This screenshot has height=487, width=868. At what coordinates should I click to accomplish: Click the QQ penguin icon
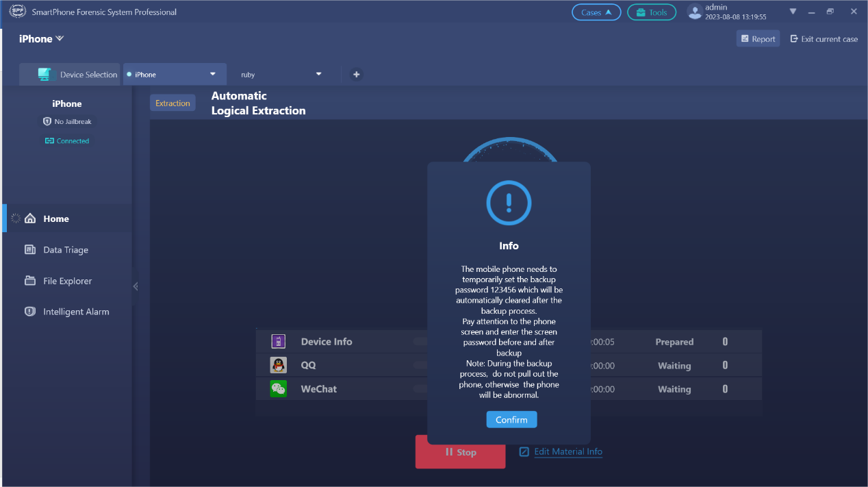pos(278,365)
